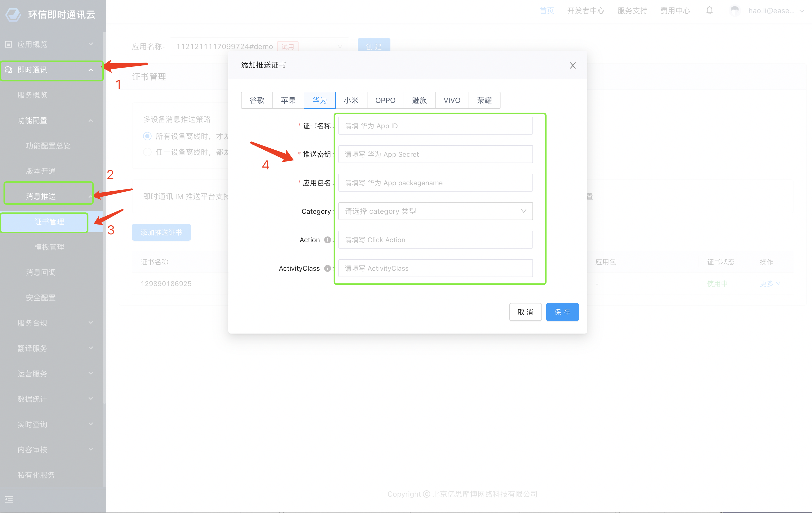Expand 应用概览 sidebar section
812x513 pixels.
(x=91, y=44)
